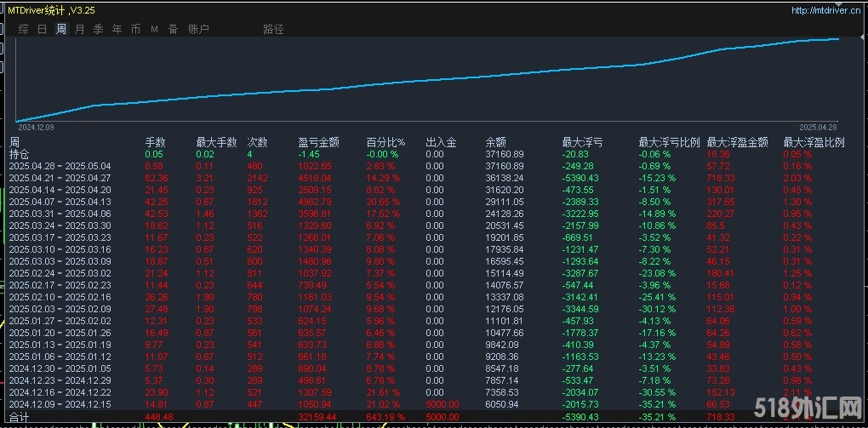The image size is (868, 428).
Task: Click the 2024.12.09 start date on chart
Action: coord(36,126)
